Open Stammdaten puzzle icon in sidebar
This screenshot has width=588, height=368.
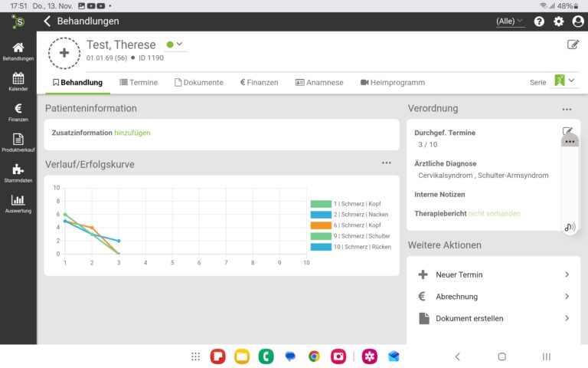[18, 173]
